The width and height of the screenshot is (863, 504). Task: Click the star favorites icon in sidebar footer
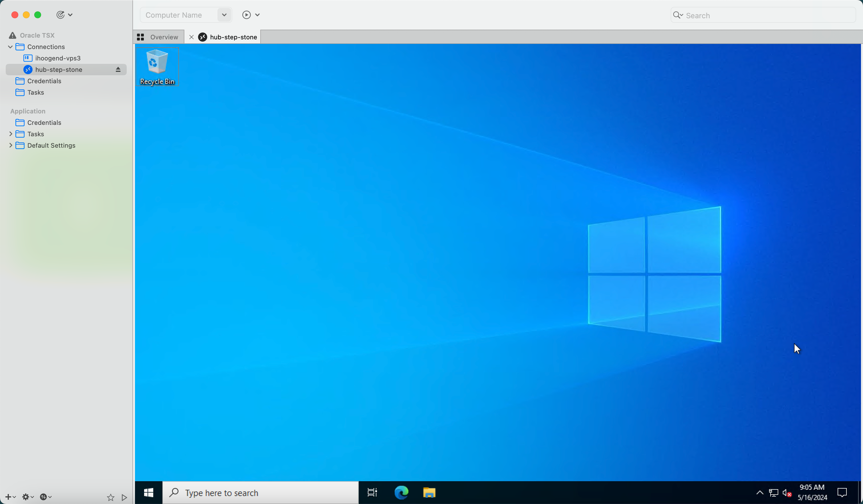(110, 497)
